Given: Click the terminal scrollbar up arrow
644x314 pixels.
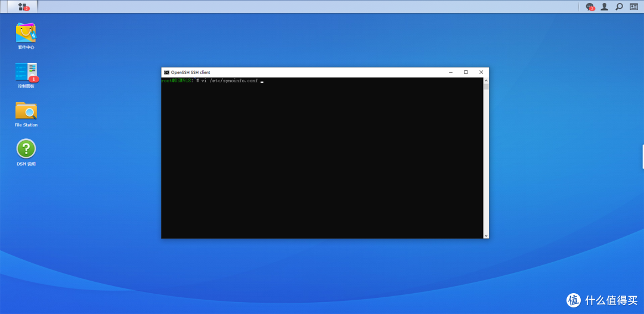Looking at the screenshot, I should (x=486, y=80).
